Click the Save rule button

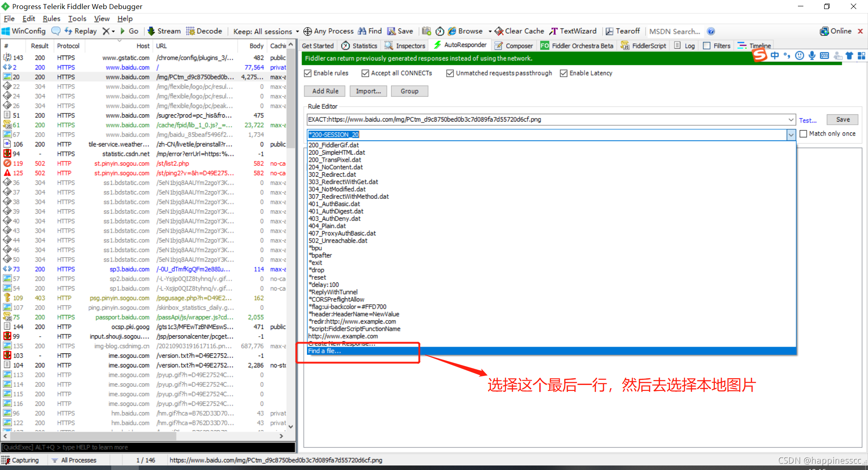pyautogui.click(x=843, y=120)
